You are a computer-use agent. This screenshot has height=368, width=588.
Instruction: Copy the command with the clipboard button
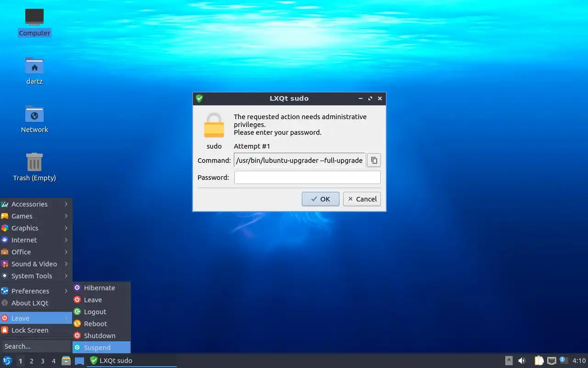tap(374, 161)
